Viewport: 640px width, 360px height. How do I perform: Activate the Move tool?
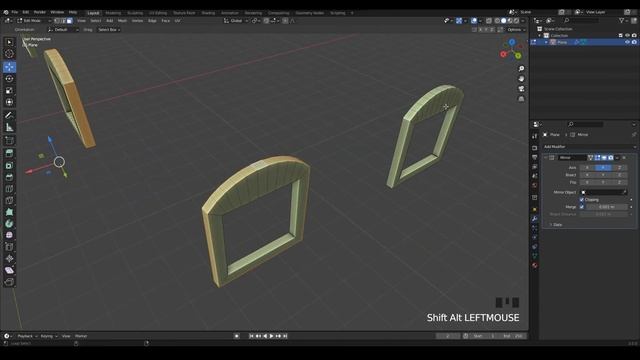9,67
